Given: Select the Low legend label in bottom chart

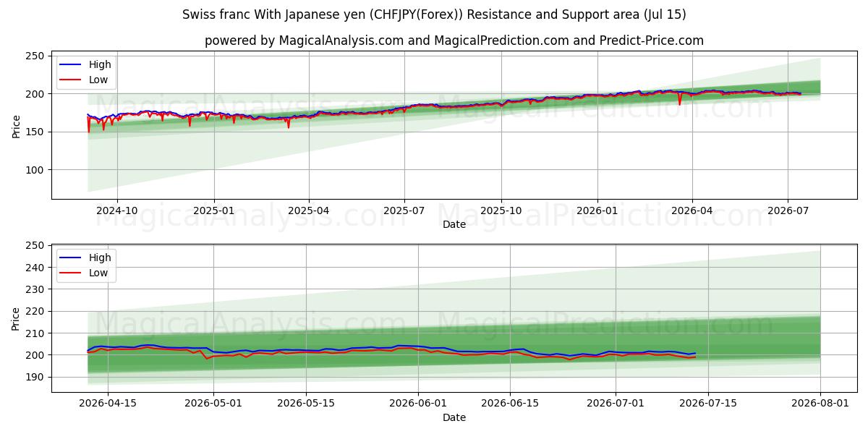Looking at the screenshot, I should [x=98, y=273].
